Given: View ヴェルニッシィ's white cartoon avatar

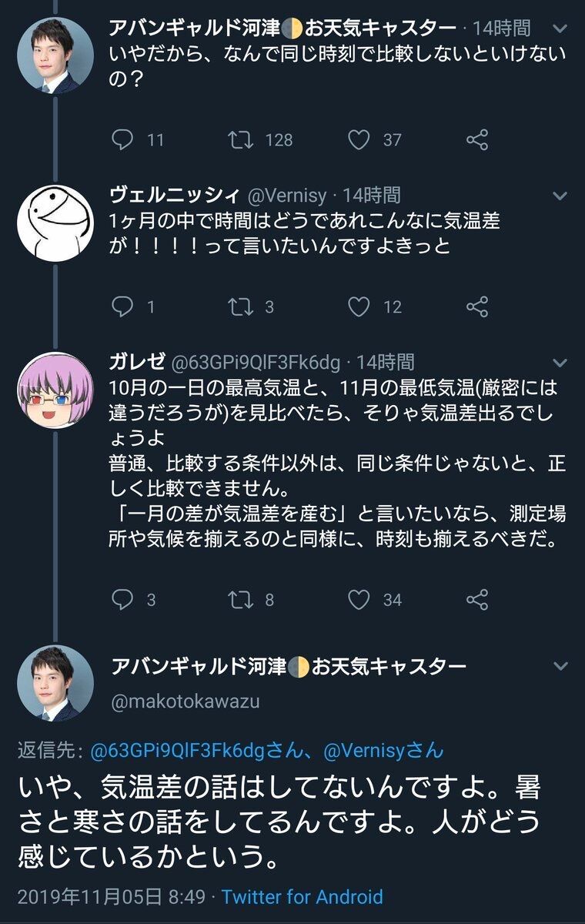Looking at the screenshot, I should [55, 224].
